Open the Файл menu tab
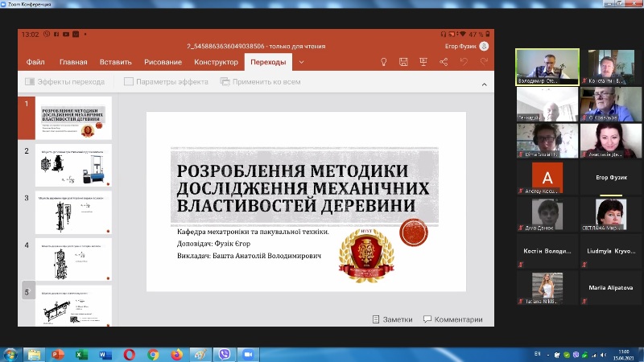Viewport: 644px width, 362px height. [35, 62]
